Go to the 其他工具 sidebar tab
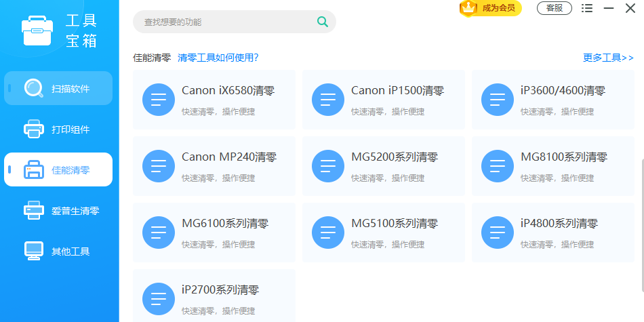 pyautogui.click(x=58, y=251)
